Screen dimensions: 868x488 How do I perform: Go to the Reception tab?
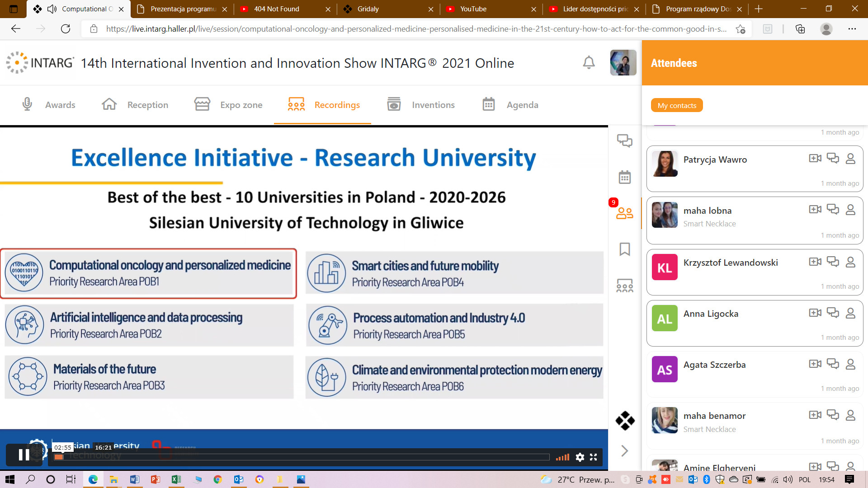point(135,105)
